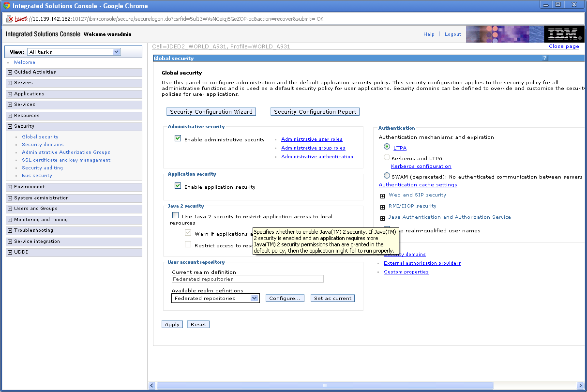
Task: Expand the Applications navigation node
Action: [x=10, y=94]
